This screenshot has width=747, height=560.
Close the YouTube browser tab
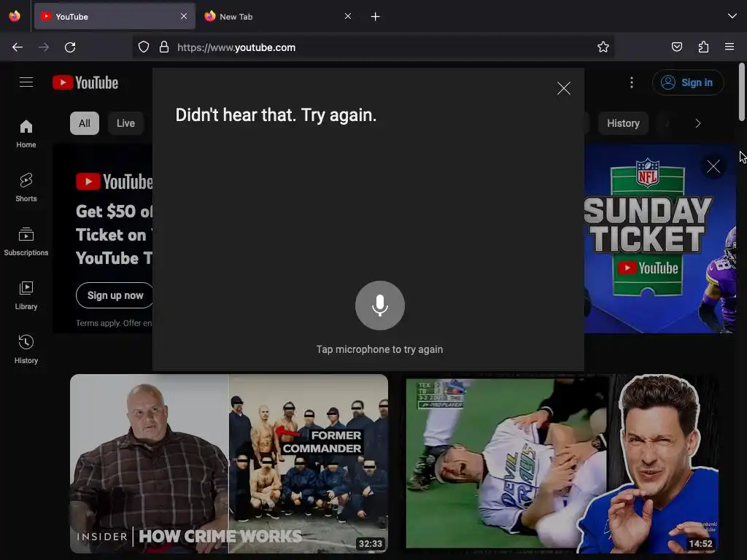tap(184, 17)
